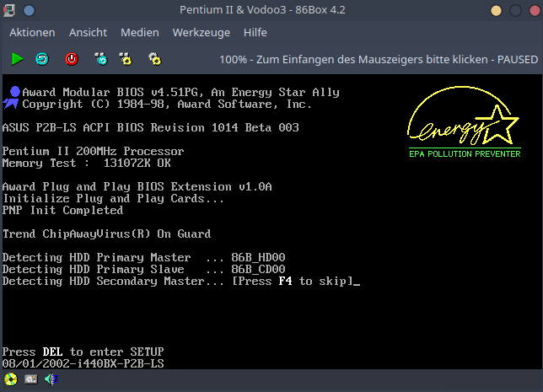Click the 'Press DEL to enter SETUP' text
Screen dimensions: 543x392
(83, 352)
